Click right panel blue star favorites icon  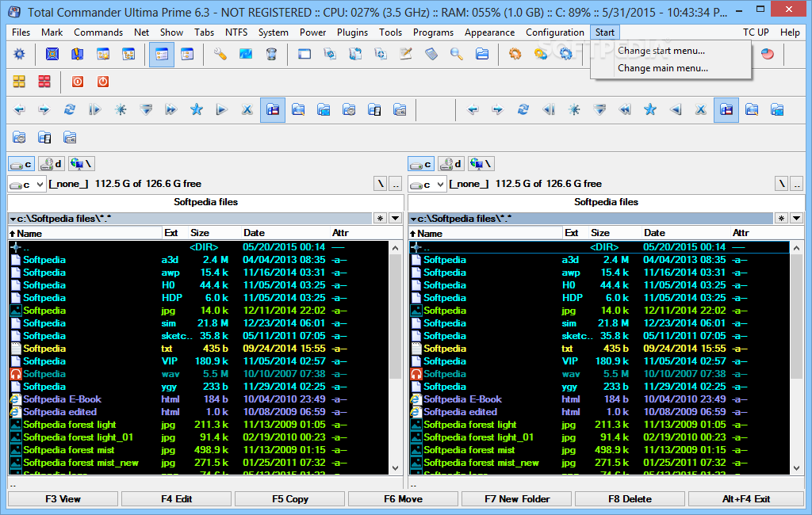coord(650,109)
